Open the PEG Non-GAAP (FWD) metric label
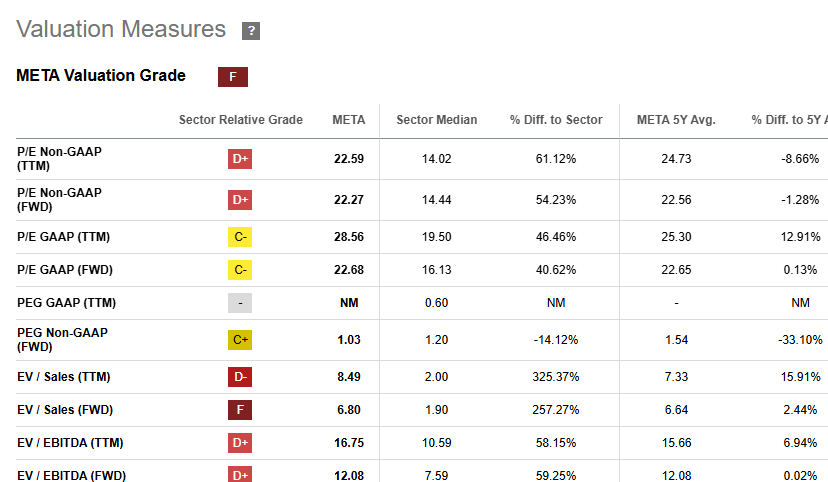828x482 pixels. [62, 340]
